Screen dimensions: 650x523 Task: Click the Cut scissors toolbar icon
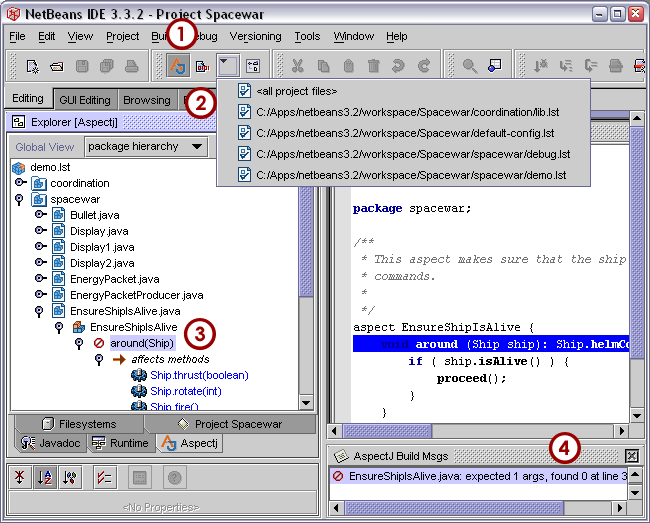click(297, 66)
